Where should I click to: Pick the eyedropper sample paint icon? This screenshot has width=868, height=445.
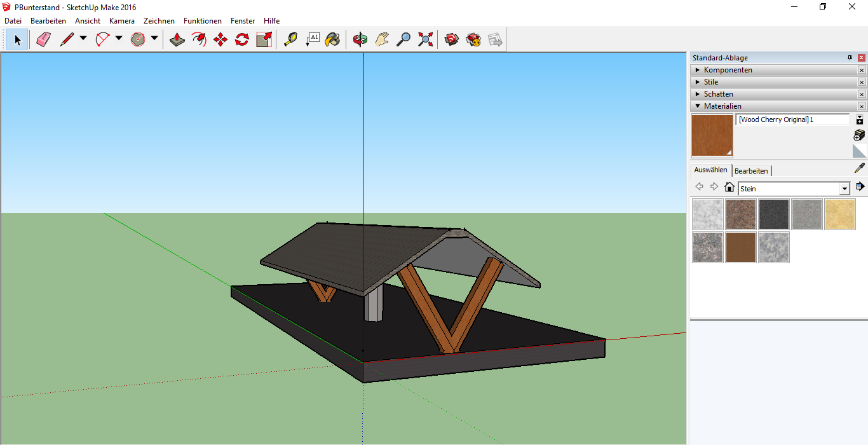tap(859, 168)
